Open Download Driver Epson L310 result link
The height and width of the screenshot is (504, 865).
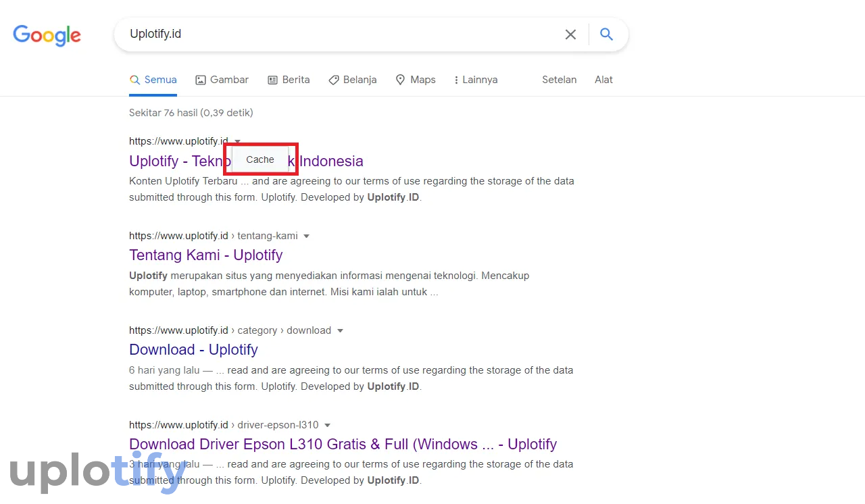(343, 445)
